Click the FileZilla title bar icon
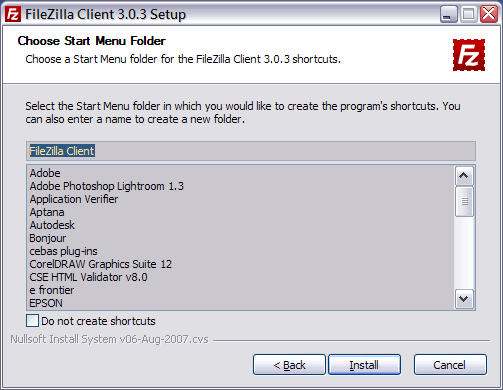 point(13,14)
